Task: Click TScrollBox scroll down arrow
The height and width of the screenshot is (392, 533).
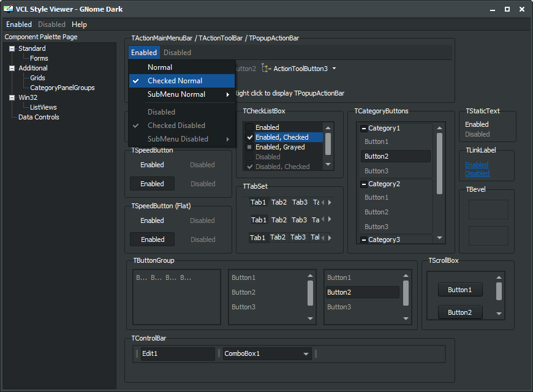Action: click(499, 314)
